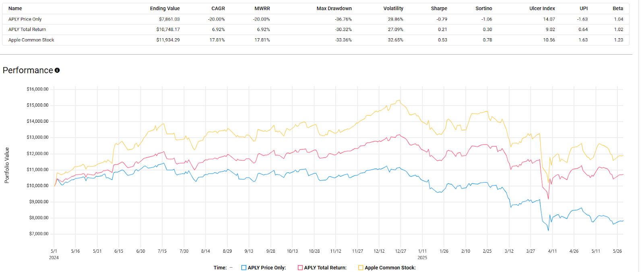Click the -20.00% MWRR cell
This screenshot has height=272, width=644.
(262, 19)
